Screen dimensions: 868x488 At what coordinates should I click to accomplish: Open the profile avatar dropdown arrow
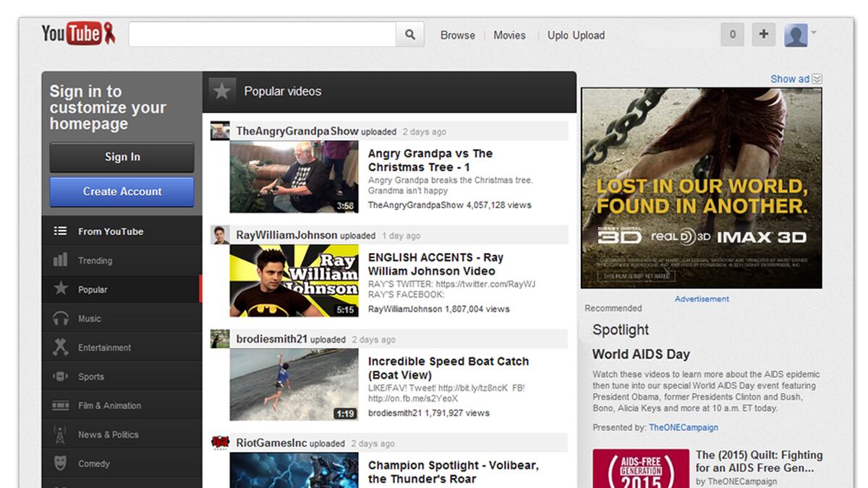tap(814, 34)
